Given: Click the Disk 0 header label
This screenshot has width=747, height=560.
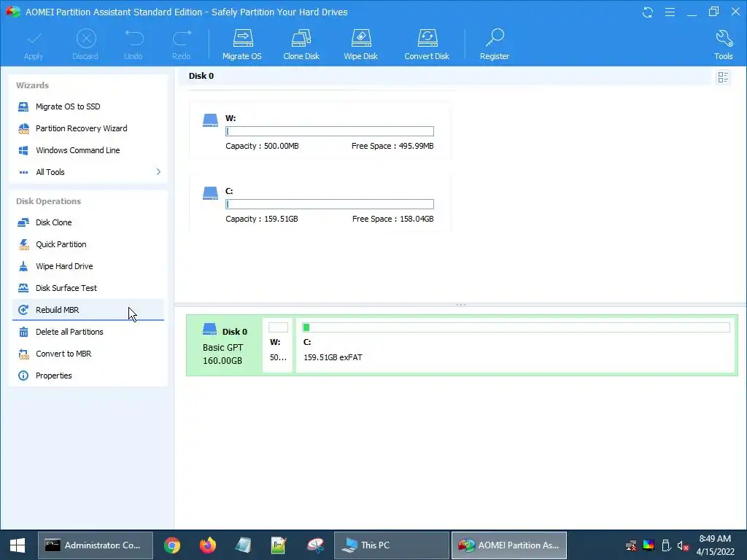Looking at the screenshot, I should click(201, 76).
